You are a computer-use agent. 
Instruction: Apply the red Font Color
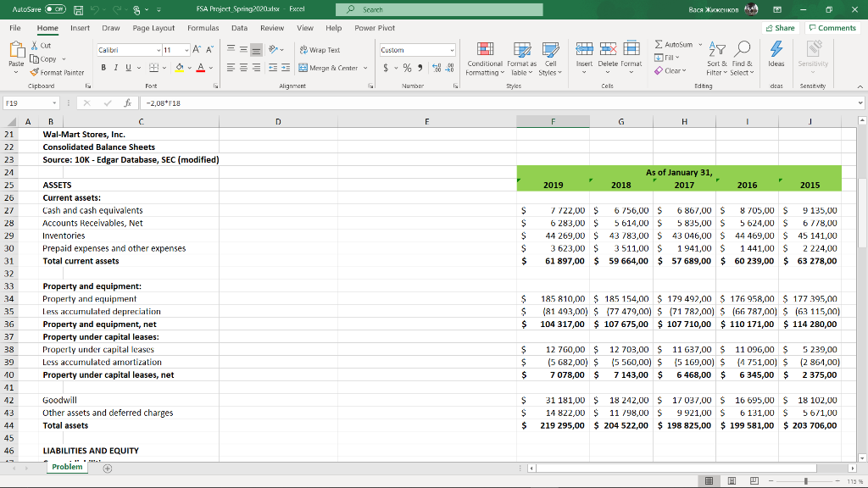pyautogui.click(x=201, y=68)
